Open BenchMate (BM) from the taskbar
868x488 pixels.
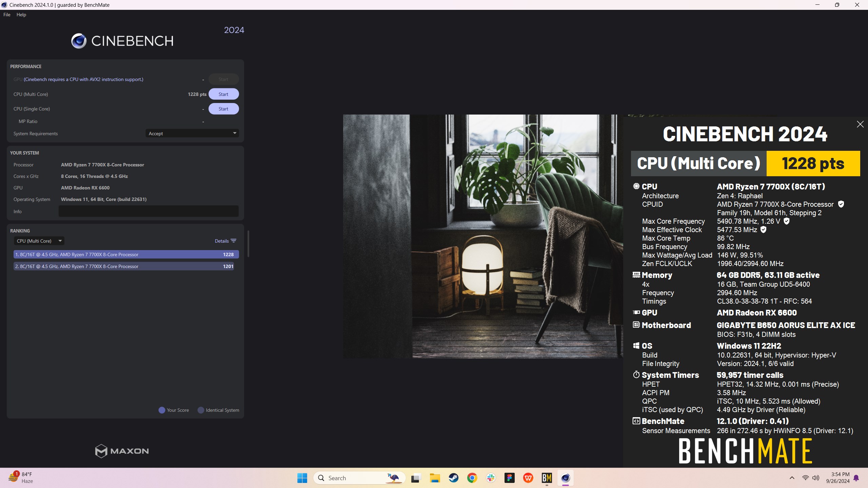point(547,478)
